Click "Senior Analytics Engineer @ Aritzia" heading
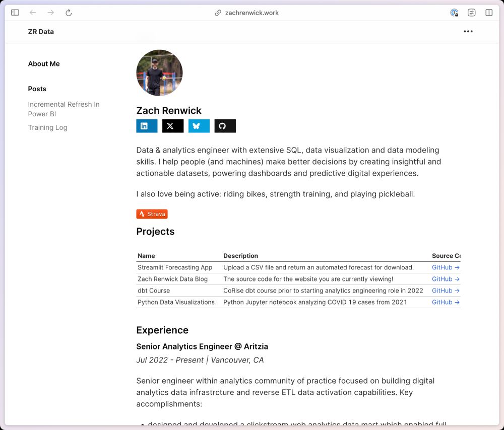 click(202, 346)
